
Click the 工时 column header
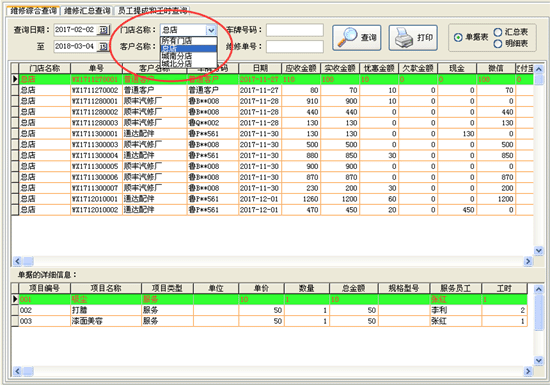point(504,288)
